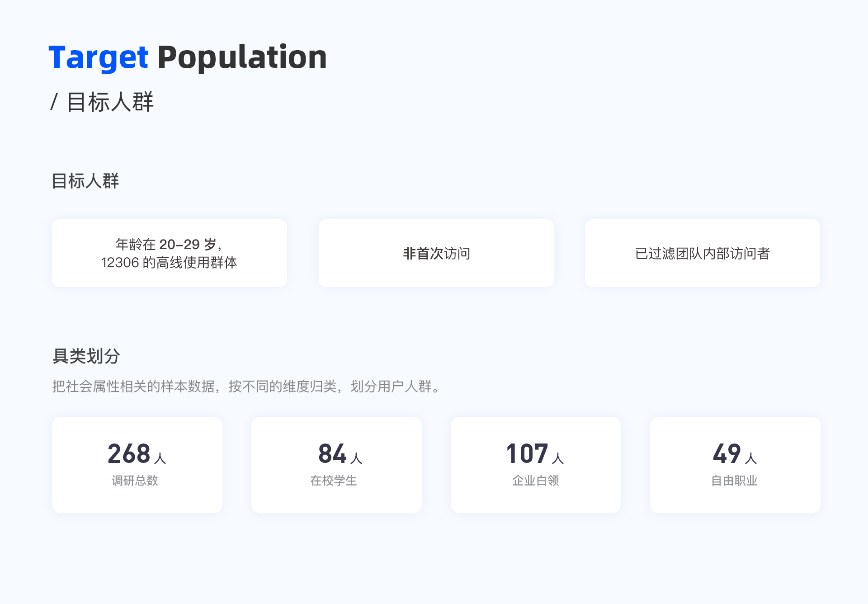The image size is (868, 604).
Task: Click the '目标人群' section heading
Action: pos(85,181)
